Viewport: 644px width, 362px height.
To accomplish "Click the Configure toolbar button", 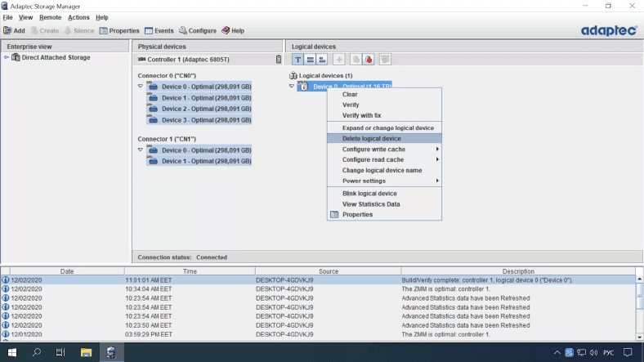I will pyautogui.click(x=198, y=30).
